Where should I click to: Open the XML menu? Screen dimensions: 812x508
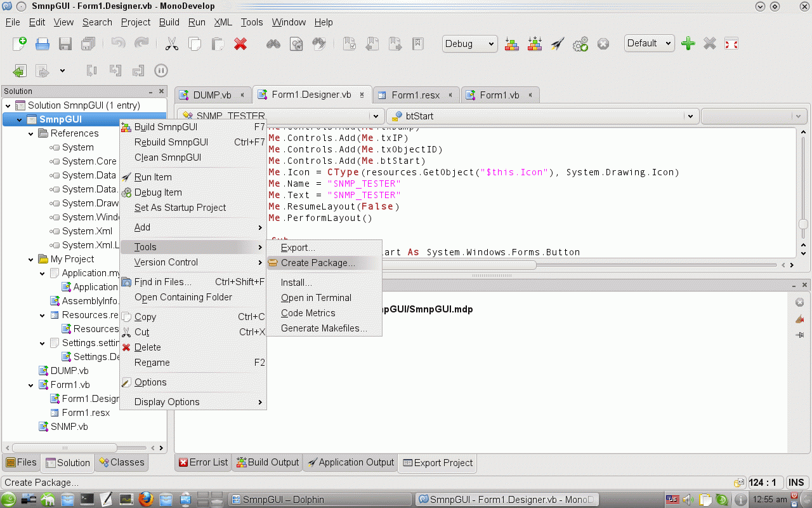click(223, 22)
